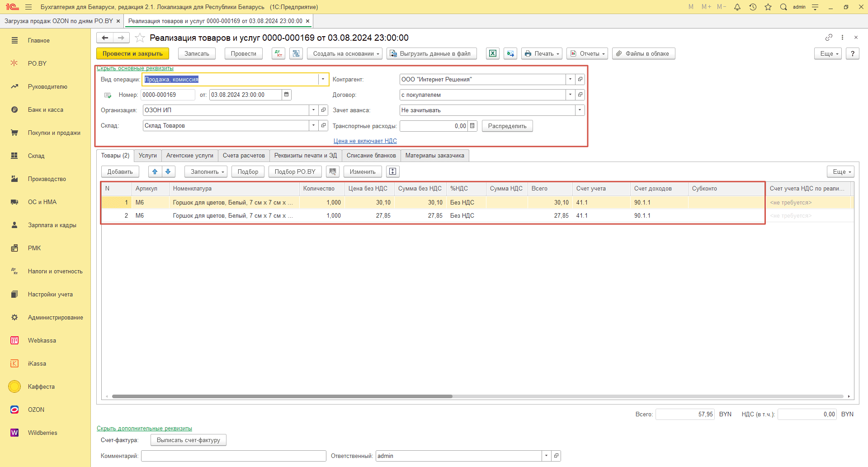
Task: Click Выгрузить данные в файл
Action: 432,53
